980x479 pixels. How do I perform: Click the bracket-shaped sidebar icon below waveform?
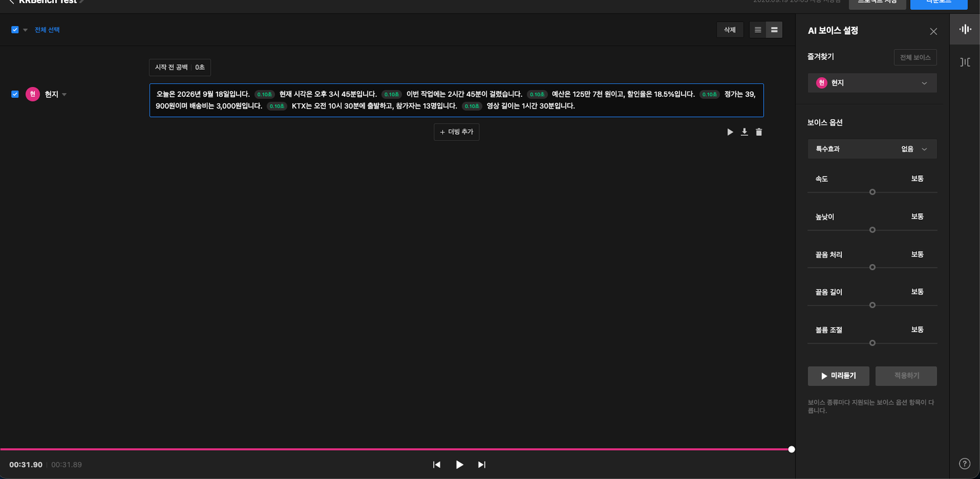(x=965, y=62)
